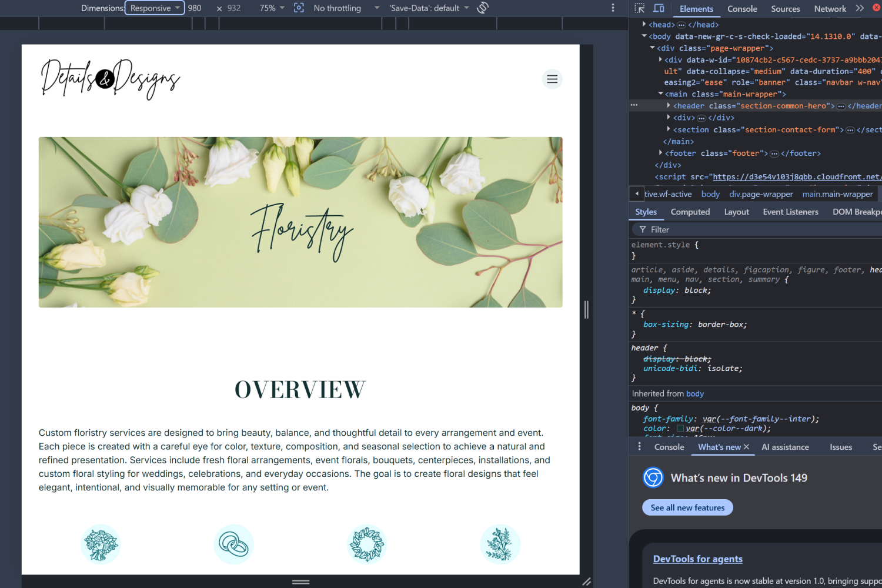882x588 pixels.
Task: Collapse the div page-wrapper node
Action: [x=653, y=48]
